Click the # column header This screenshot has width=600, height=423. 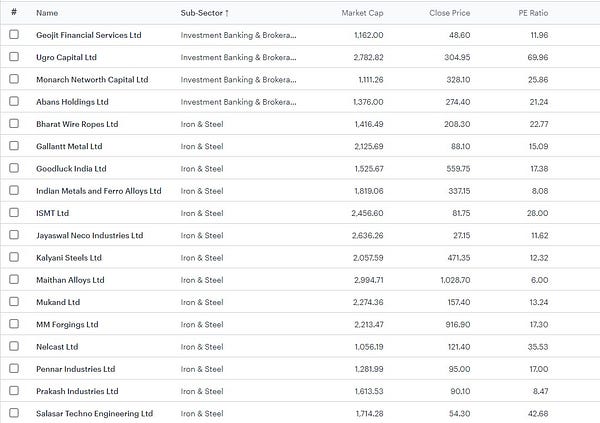point(14,12)
